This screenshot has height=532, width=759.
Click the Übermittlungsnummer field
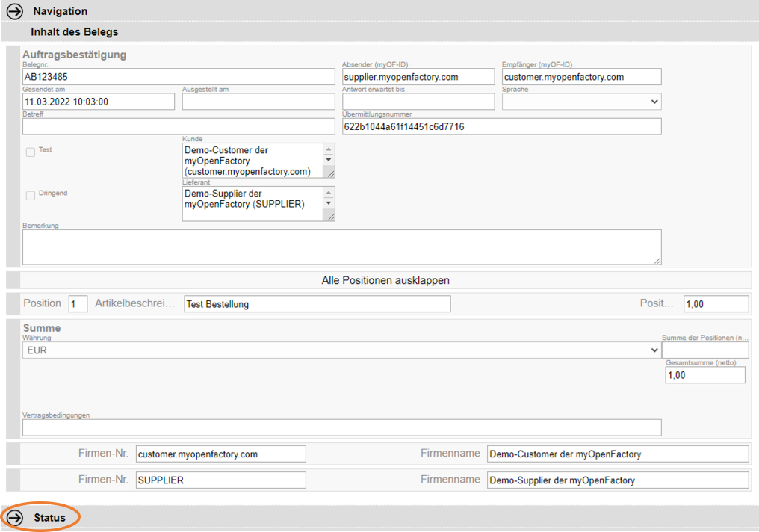tap(501, 126)
